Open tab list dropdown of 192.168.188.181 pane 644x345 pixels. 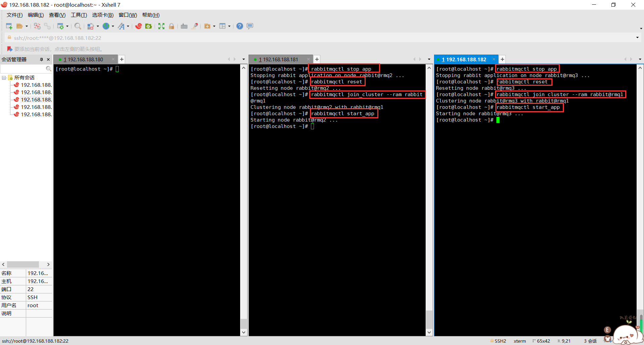[x=429, y=59]
